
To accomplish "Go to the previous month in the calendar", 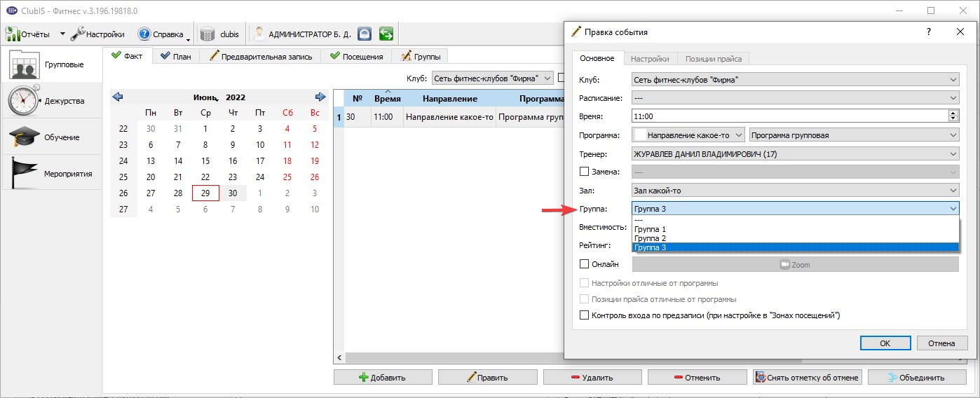I will pyautogui.click(x=117, y=97).
